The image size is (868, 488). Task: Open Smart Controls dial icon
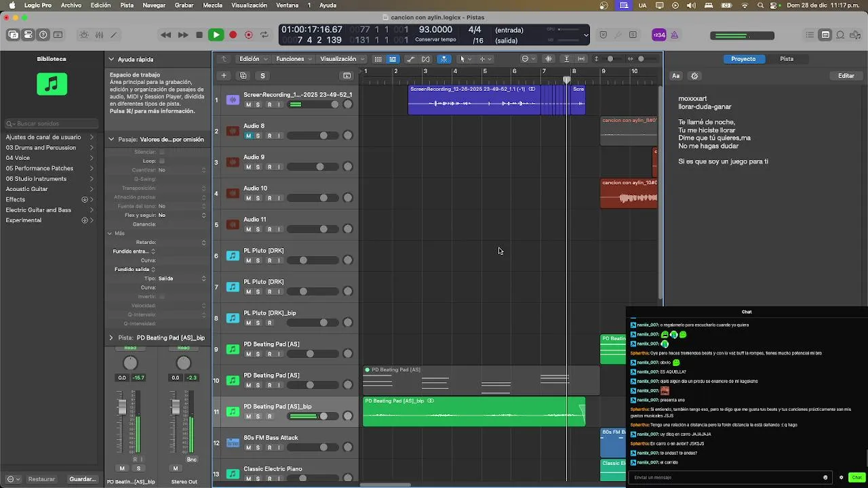coord(84,35)
